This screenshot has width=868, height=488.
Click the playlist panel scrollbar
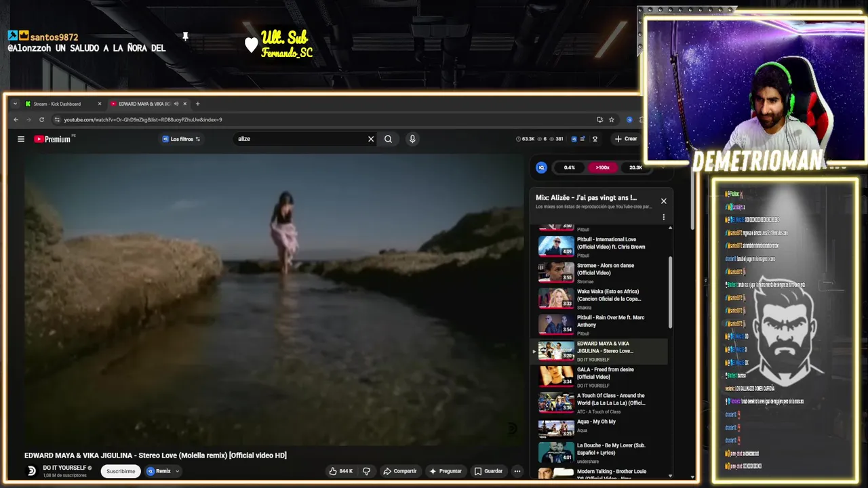pos(671,291)
